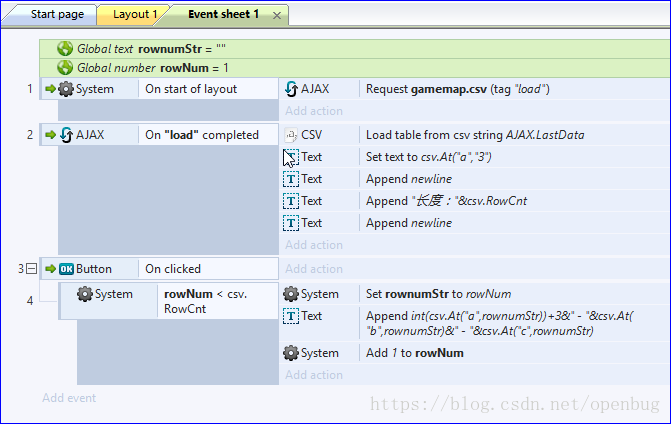The width and height of the screenshot is (671, 424).
Task: Click Add action under event 1
Action: 314,111
